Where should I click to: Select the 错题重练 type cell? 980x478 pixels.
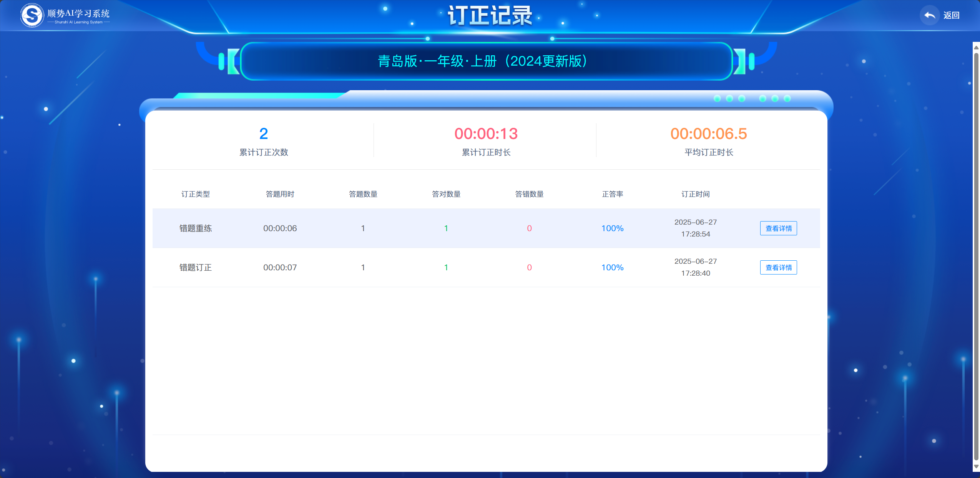tap(196, 228)
